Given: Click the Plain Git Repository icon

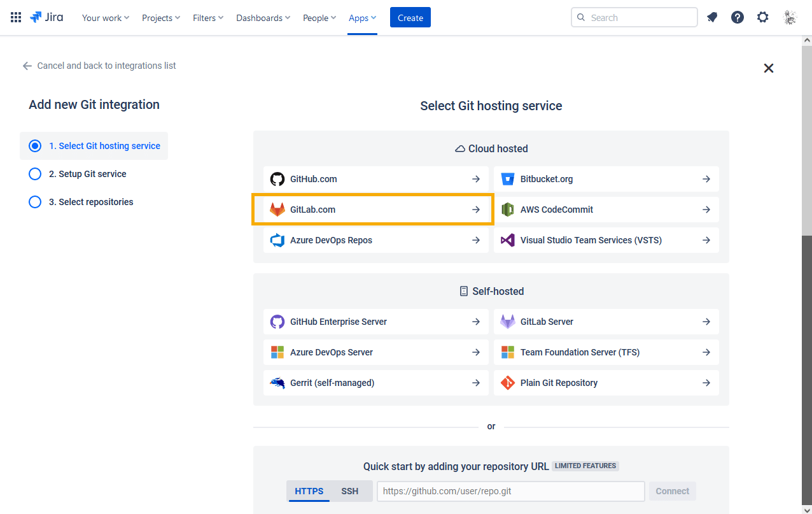Looking at the screenshot, I should [x=507, y=383].
